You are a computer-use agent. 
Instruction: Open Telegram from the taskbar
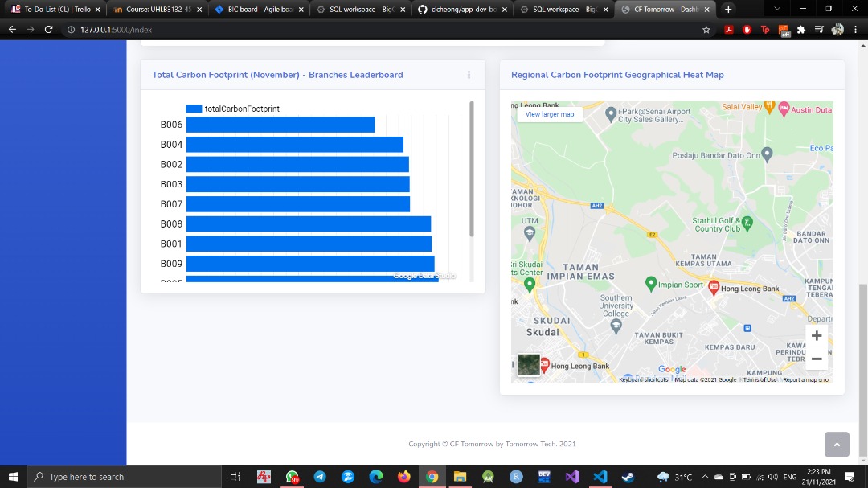point(320,477)
